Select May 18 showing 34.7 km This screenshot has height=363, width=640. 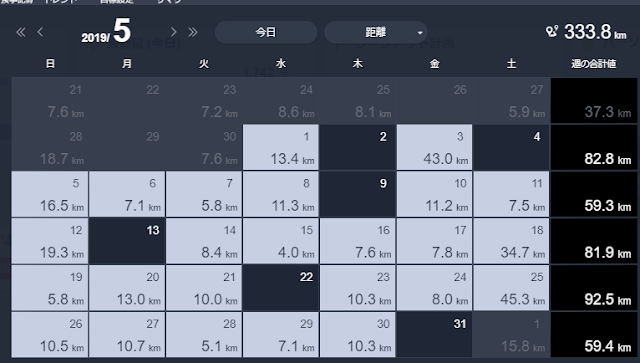511,241
